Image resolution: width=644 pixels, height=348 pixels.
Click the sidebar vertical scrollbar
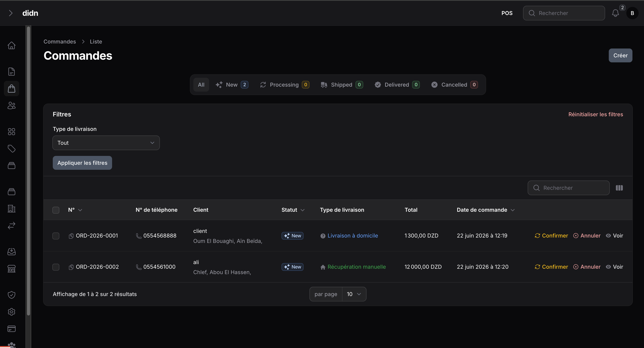(x=29, y=171)
